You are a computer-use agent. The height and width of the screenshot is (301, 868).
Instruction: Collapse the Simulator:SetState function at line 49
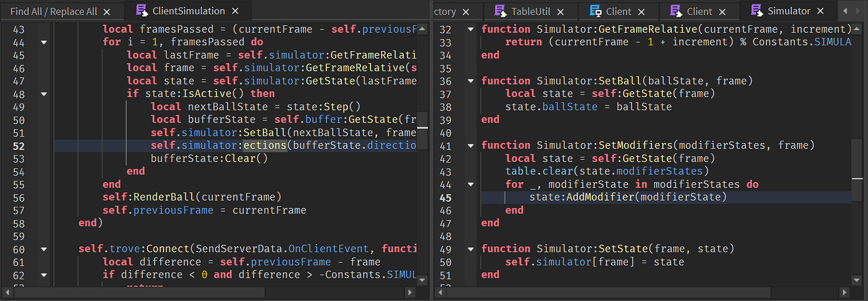470,249
